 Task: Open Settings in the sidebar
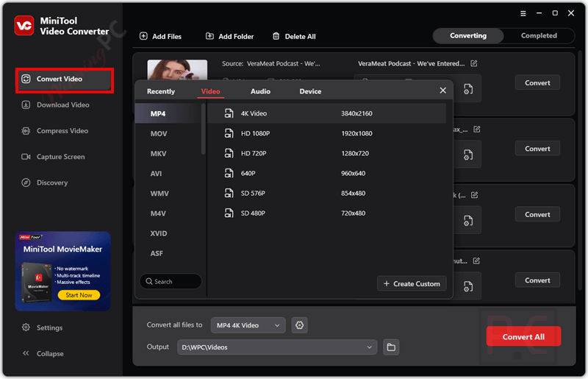[x=43, y=327]
